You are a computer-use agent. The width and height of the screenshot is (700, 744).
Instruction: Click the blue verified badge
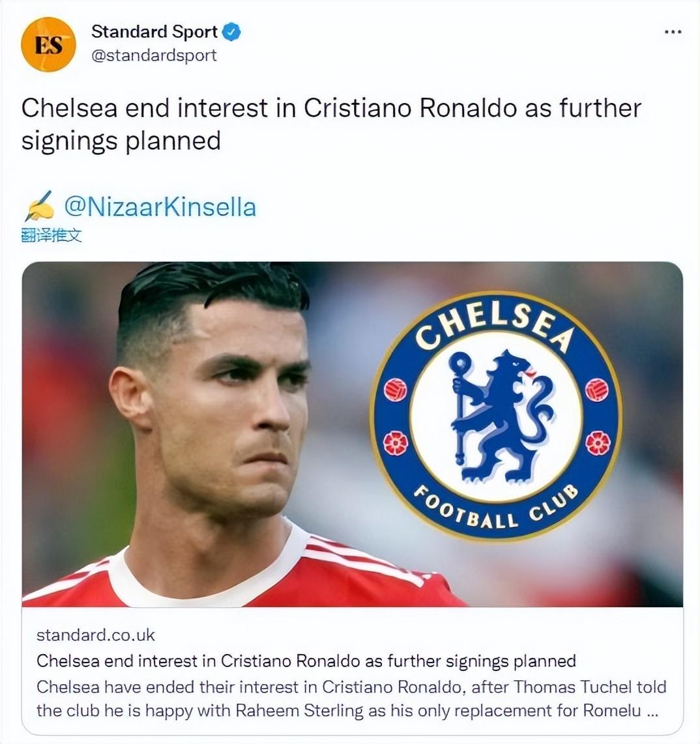click(x=232, y=32)
